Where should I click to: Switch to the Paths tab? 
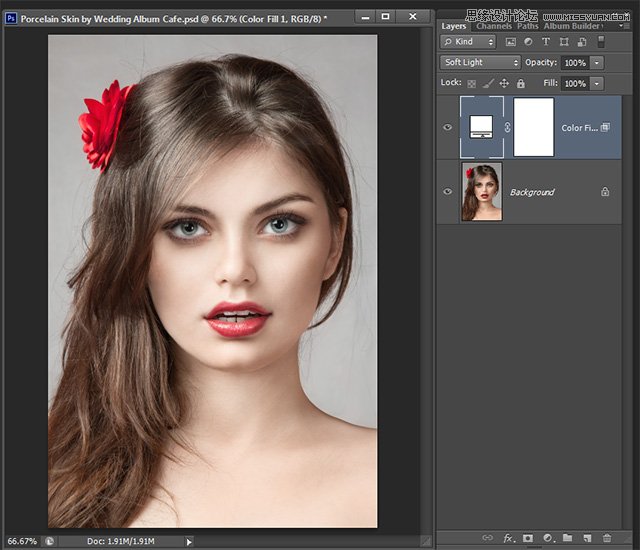pos(527,26)
